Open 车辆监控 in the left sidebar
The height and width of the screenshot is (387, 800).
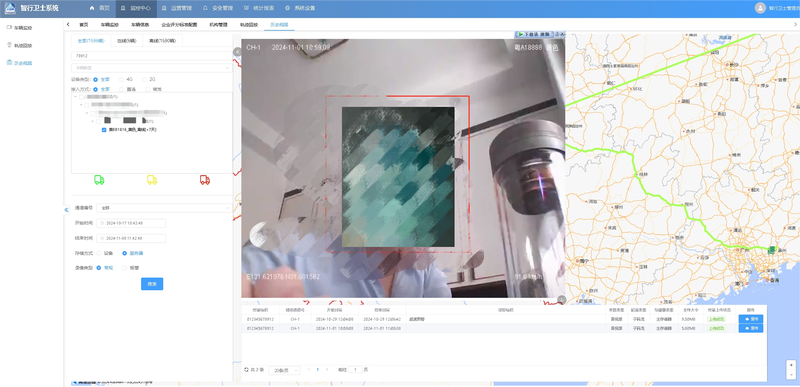19,28
